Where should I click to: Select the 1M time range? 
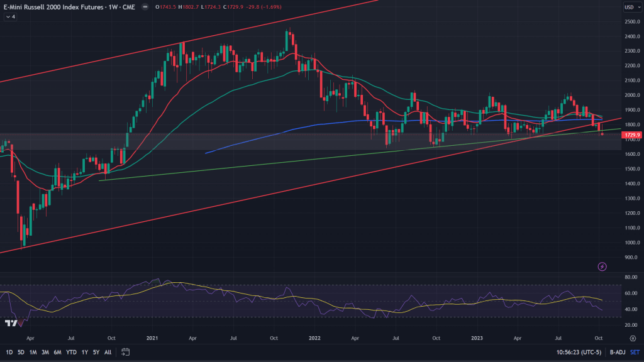(x=33, y=352)
